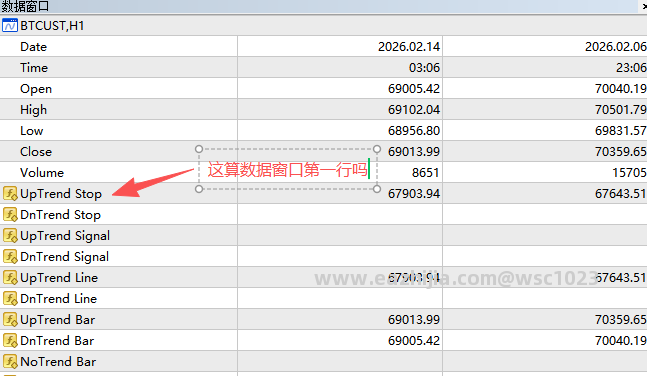The width and height of the screenshot is (647, 376).
Task: Click the UpTrend Stop value 67903.94
Action: click(x=414, y=194)
